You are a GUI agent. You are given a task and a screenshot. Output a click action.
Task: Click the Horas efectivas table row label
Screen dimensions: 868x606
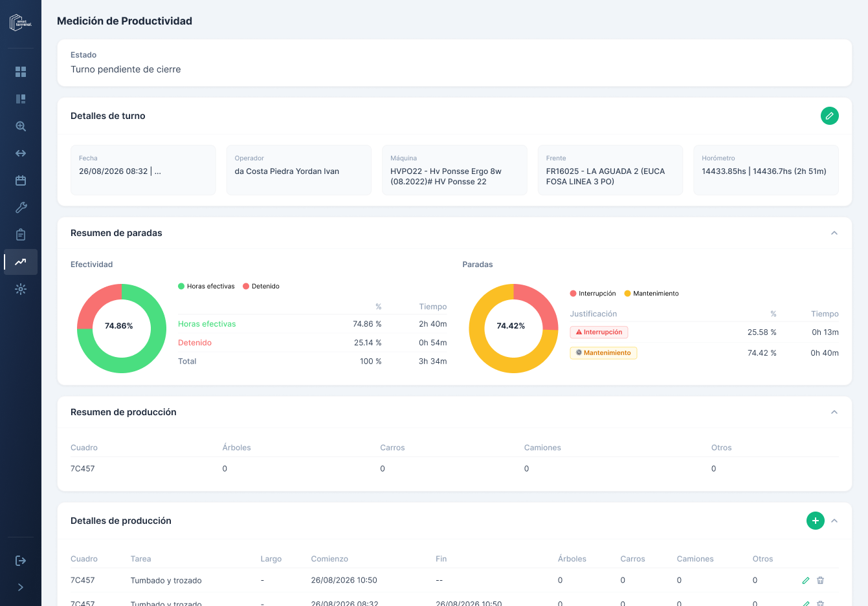207,324
